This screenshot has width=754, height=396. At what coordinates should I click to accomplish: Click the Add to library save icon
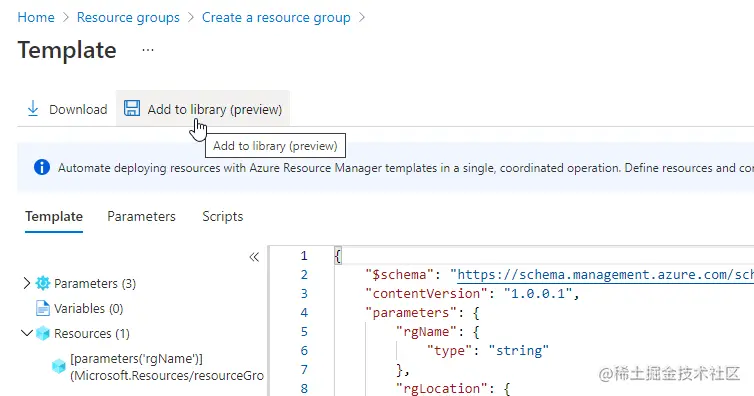132,108
